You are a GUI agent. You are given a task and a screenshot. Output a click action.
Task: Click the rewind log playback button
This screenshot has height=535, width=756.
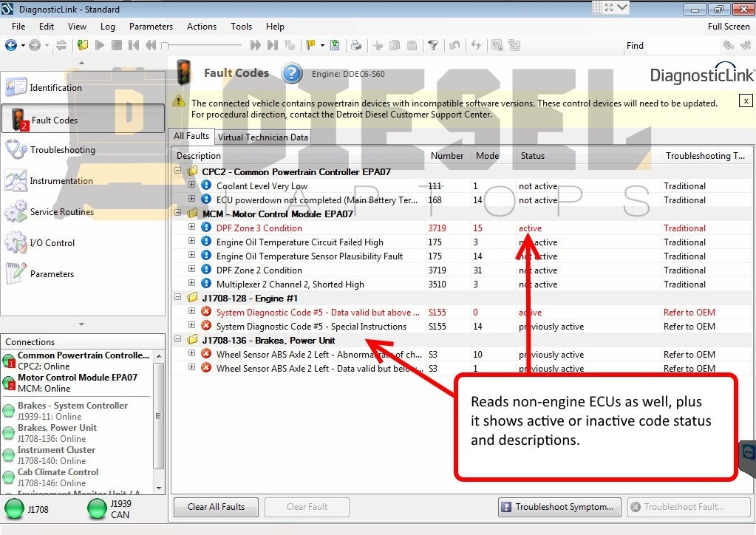coord(151,45)
